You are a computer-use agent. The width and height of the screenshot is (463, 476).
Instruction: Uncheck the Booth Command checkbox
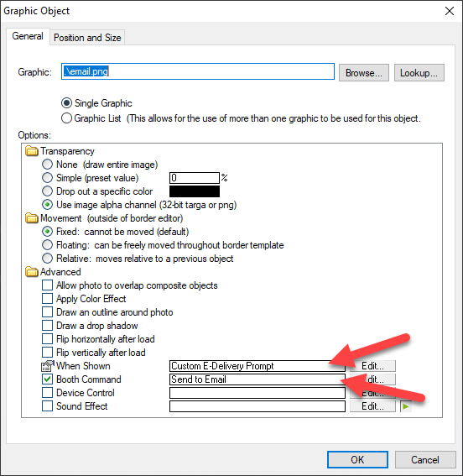tap(47, 379)
